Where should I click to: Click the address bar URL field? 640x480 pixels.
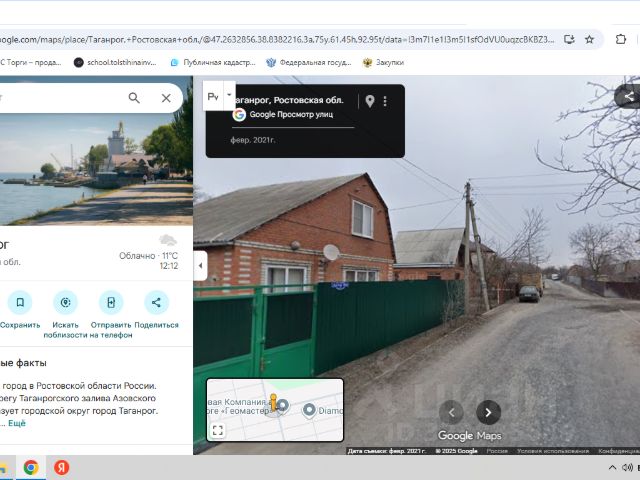pos(277,40)
